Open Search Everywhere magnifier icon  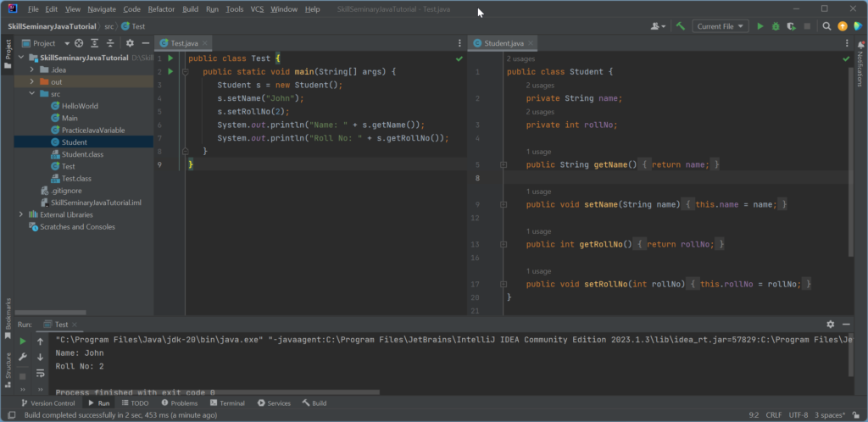(826, 26)
